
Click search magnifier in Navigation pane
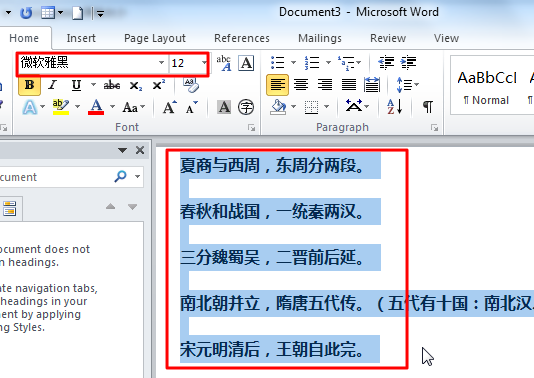coord(120,176)
